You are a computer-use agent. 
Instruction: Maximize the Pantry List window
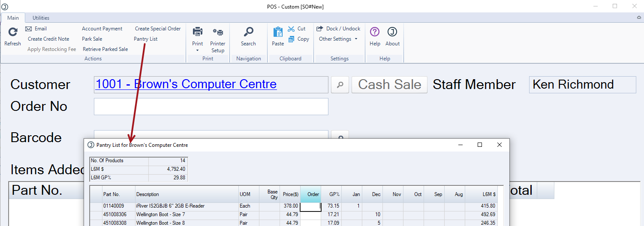pyautogui.click(x=480, y=145)
